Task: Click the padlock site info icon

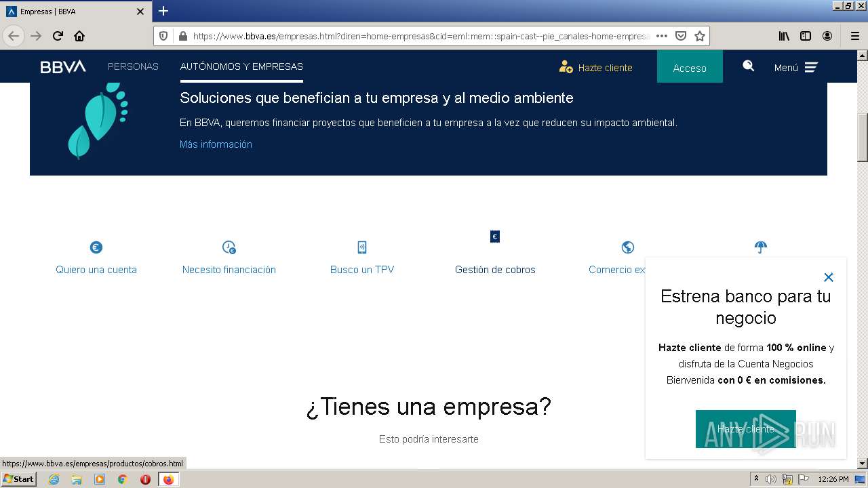Action: pyautogui.click(x=182, y=36)
